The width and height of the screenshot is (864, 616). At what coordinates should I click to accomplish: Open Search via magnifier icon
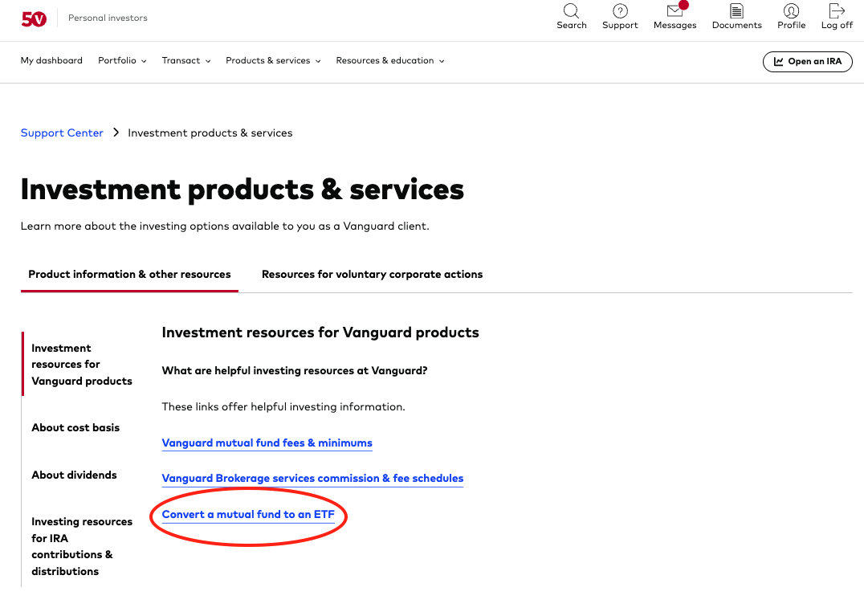(x=571, y=10)
